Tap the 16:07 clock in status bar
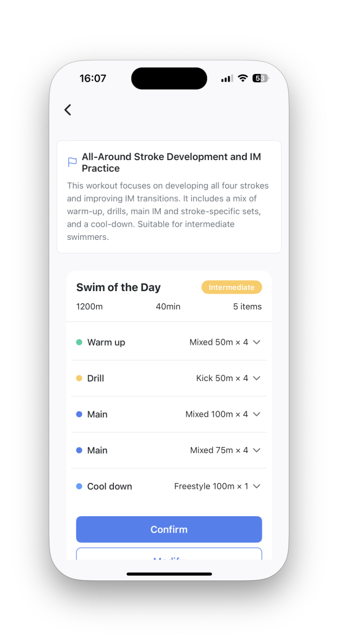Screen dimensions: 338x644 (x=93, y=78)
